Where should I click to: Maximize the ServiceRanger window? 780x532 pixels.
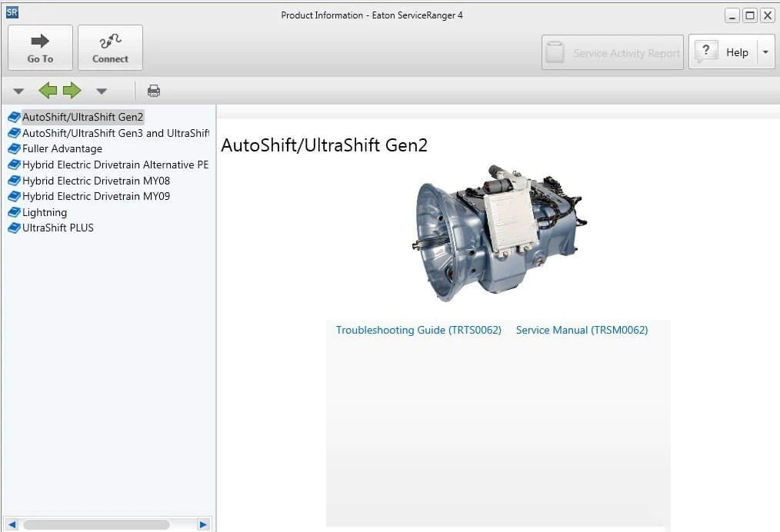[x=750, y=15]
